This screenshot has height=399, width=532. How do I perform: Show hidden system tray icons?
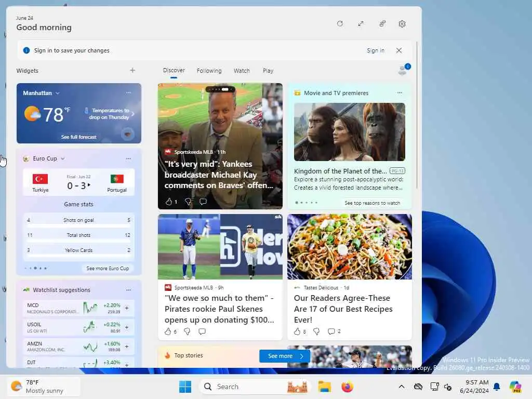pos(402,387)
